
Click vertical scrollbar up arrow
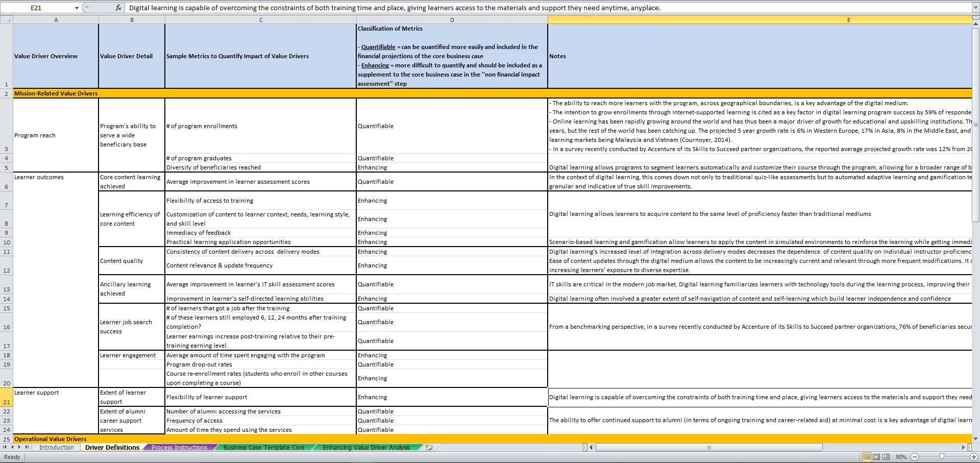(x=975, y=23)
